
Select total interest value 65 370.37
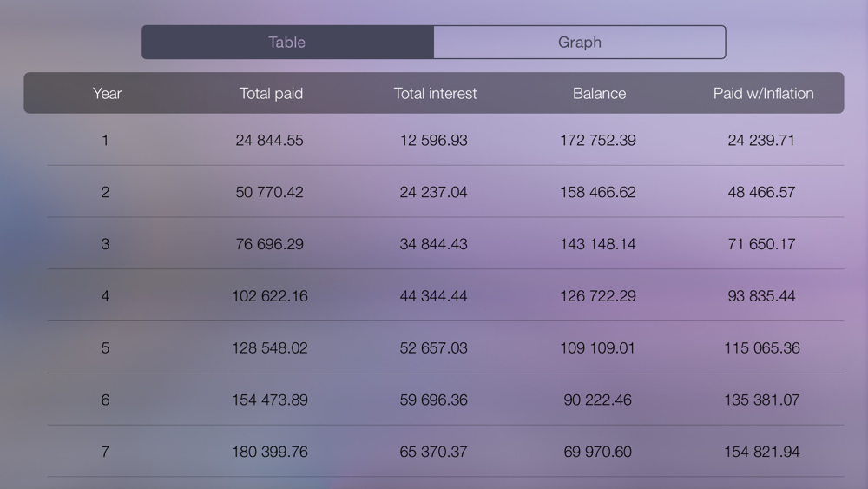(433, 452)
